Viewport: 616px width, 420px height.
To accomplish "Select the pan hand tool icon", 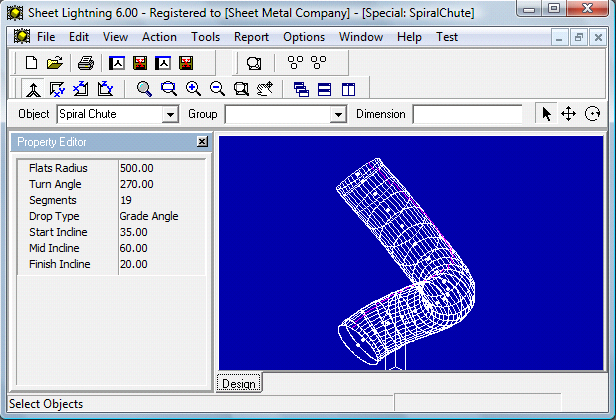I will click(x=265, y=89).
